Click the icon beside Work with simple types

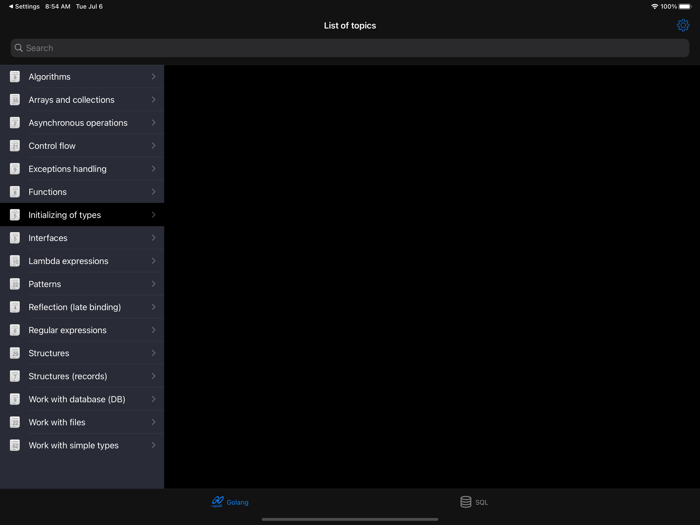tap(15, 445)
